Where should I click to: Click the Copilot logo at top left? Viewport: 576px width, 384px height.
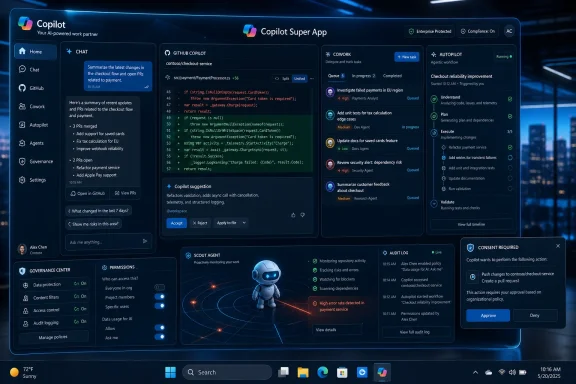pos(25,24)
